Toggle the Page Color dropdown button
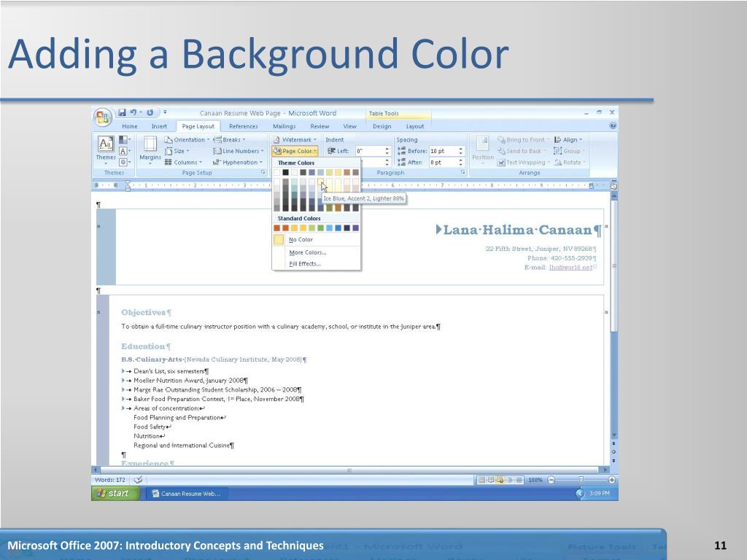The height and width of the screenshot is (560, 747). 295,151
